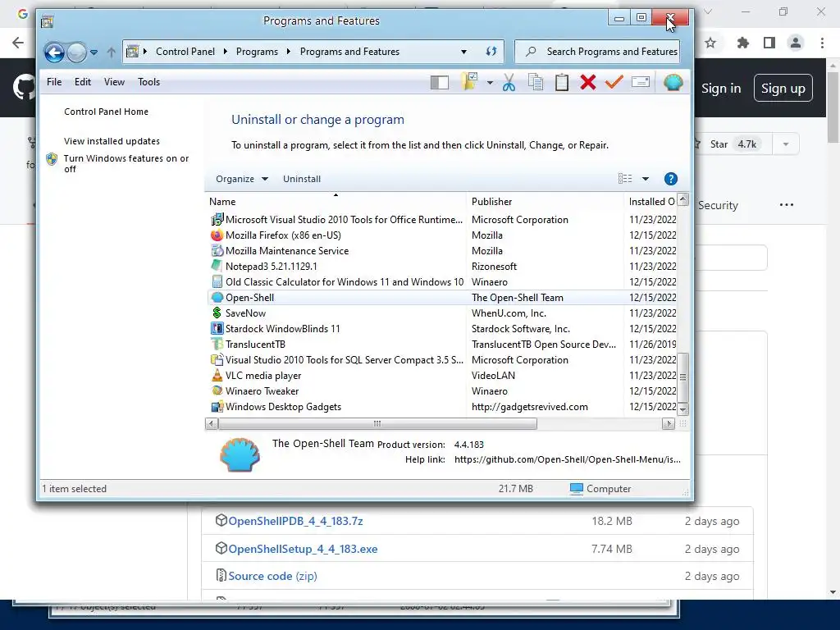Select Windows Desktop Gadgets entry
This screenshot has width=840, height=630.
pyautogui.click(x=441, y=407)
